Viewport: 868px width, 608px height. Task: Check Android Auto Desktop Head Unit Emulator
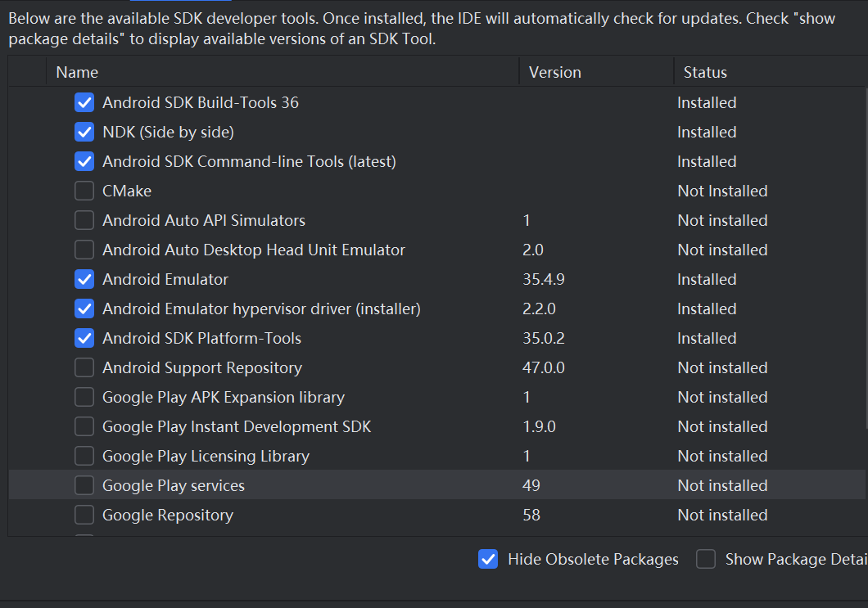[84, 250]
